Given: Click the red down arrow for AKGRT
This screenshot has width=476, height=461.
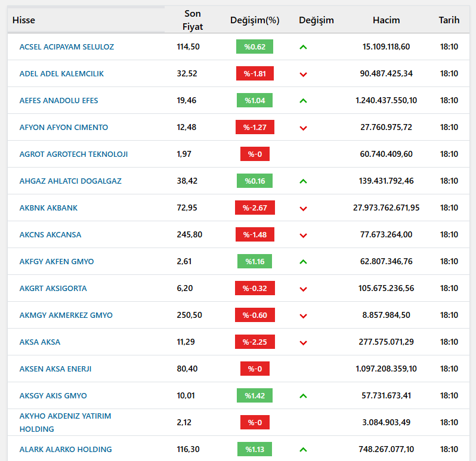Looking at the screenshot, I should (303, 289).
